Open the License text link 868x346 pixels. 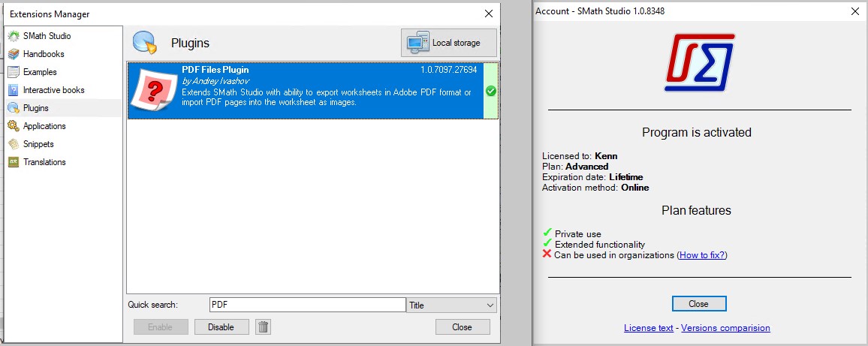click(649, 328)
